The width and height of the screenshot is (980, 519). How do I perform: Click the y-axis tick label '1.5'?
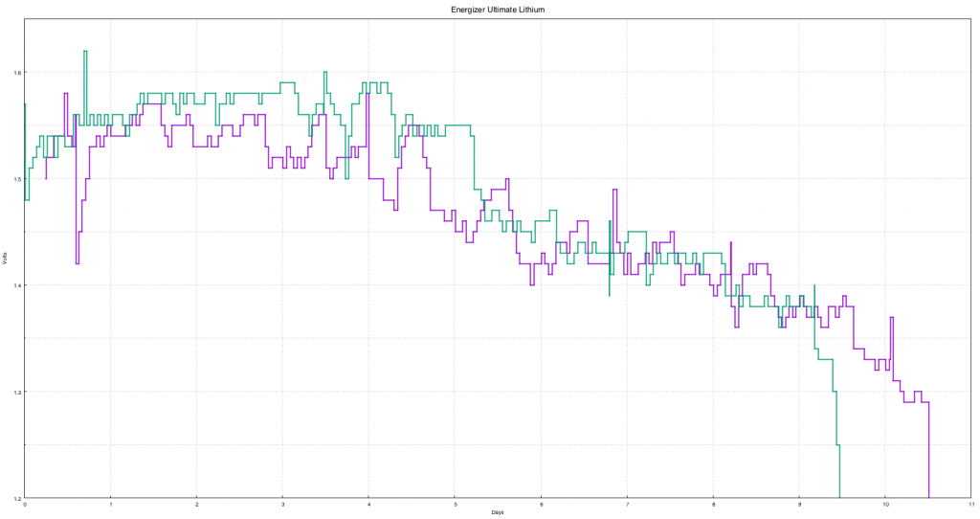coord(17,179)
